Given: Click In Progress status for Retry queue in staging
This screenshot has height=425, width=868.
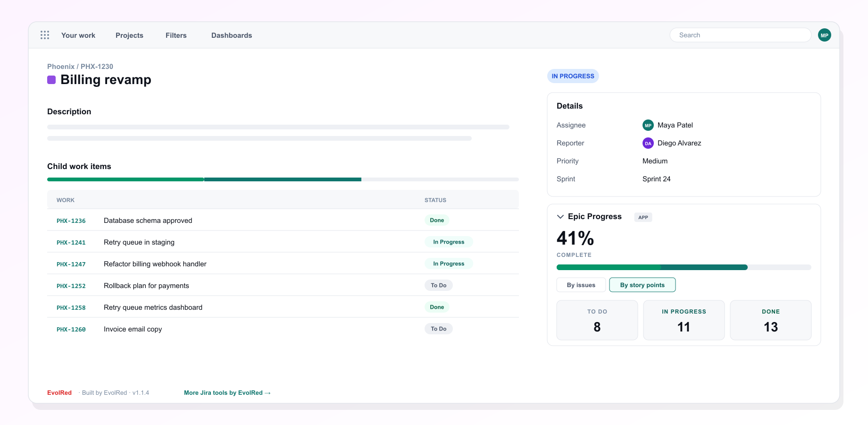Looking at the screenshot, I should pos(449,242).
